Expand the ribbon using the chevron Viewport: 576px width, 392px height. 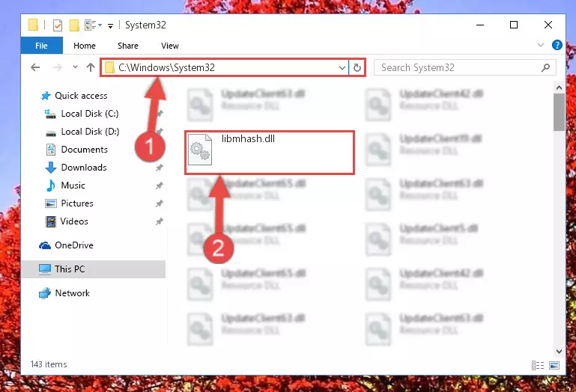pyautogui.click(x=540, y=45)
